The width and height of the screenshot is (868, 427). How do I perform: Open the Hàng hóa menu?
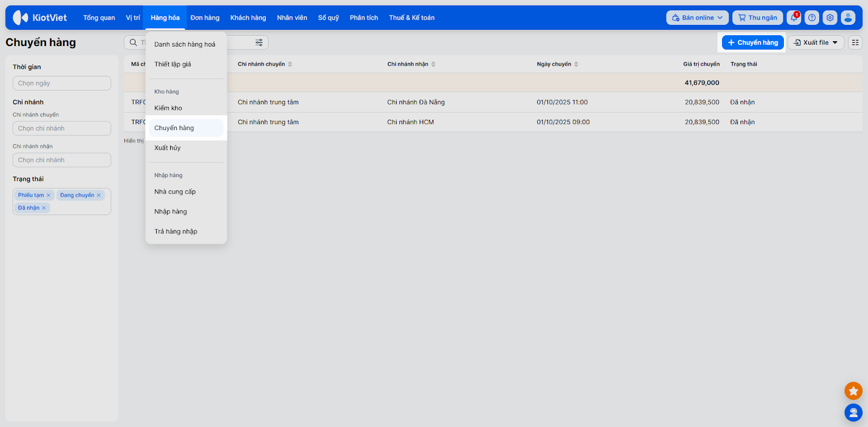click(165, 18)
